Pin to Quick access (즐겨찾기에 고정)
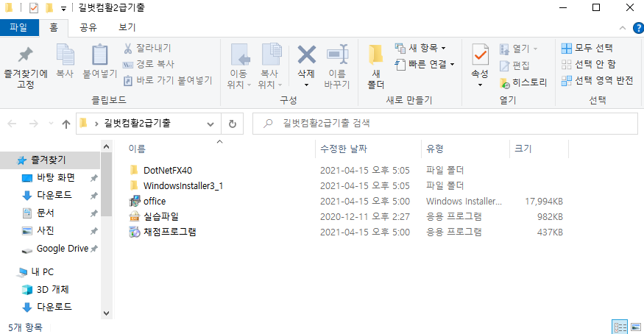The height and width of the screenshot is (334, 644). (26, 68)
